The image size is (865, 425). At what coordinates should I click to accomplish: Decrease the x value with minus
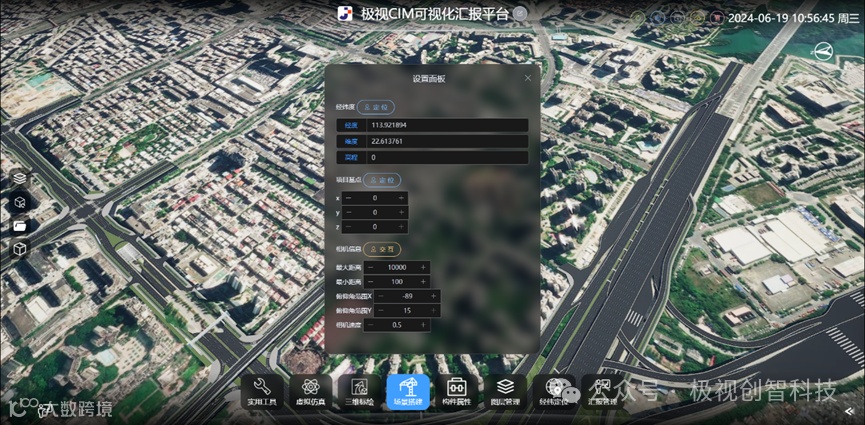click(x=349, y=198)
